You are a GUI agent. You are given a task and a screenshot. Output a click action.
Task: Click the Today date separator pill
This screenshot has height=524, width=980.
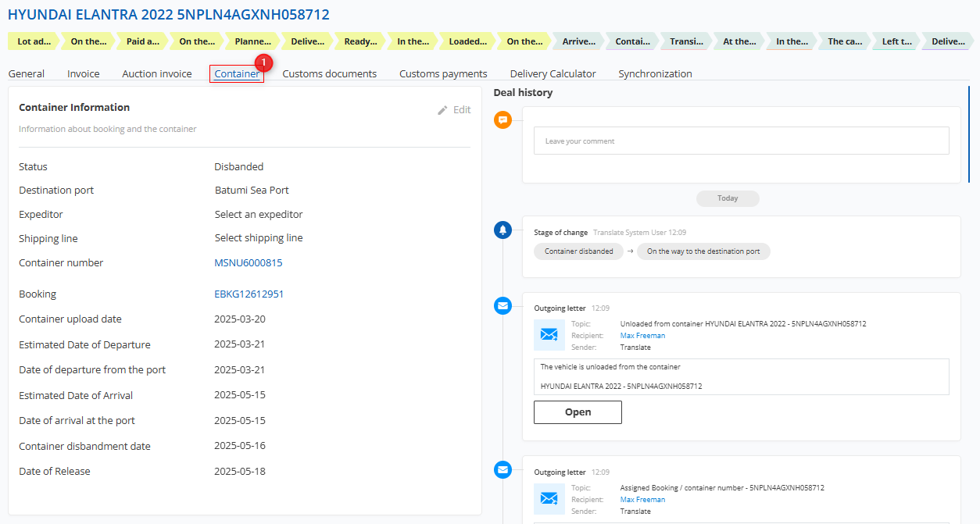(728, 198)
